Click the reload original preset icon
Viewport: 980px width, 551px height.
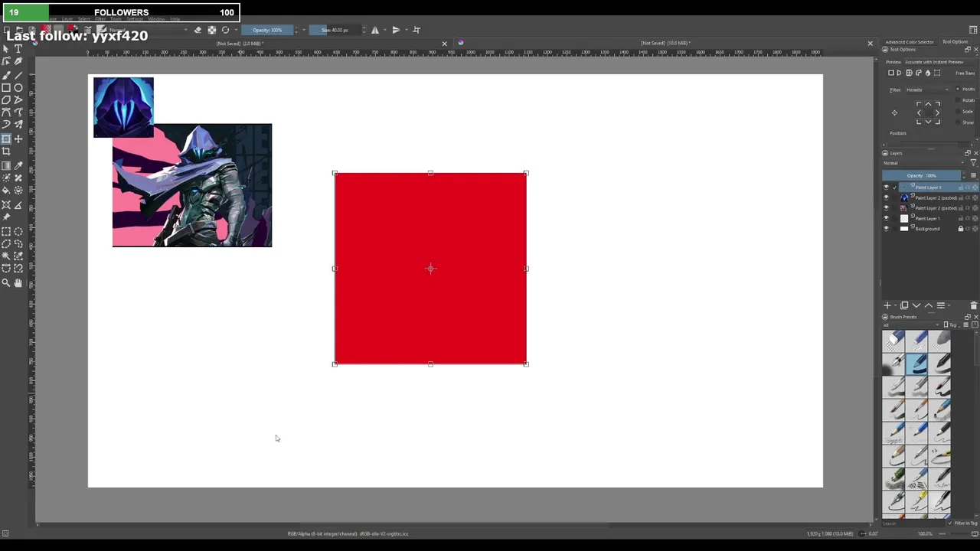(225, 30)
